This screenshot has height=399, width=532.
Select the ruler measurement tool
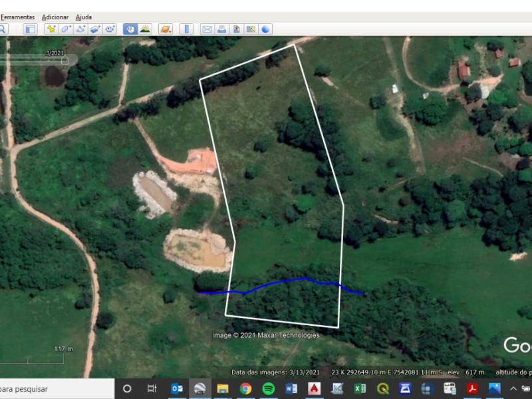186,29
